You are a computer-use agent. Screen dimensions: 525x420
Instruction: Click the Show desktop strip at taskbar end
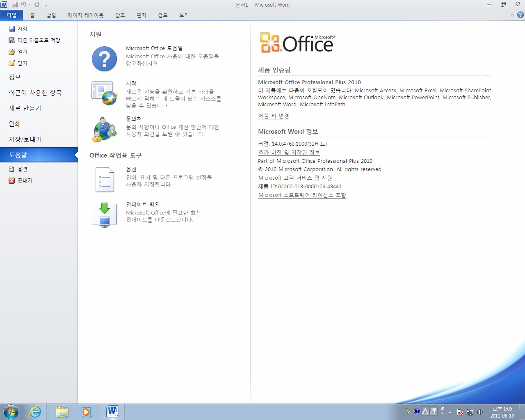pyautogui.click(x=522, y=412)
